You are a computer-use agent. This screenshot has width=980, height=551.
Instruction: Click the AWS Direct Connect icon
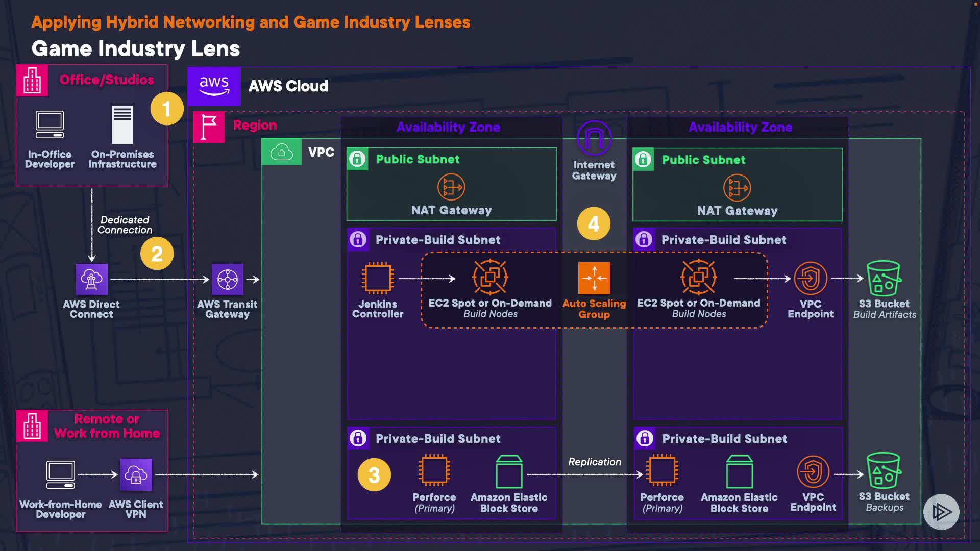91,279
